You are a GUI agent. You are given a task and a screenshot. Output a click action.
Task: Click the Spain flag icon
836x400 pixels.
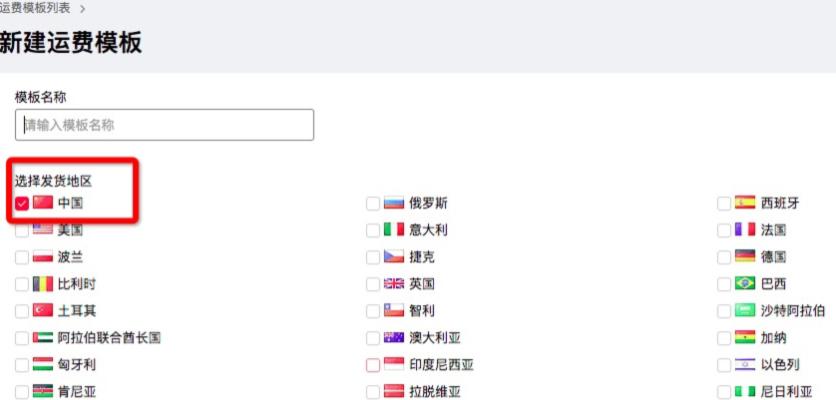pos(744,203)
